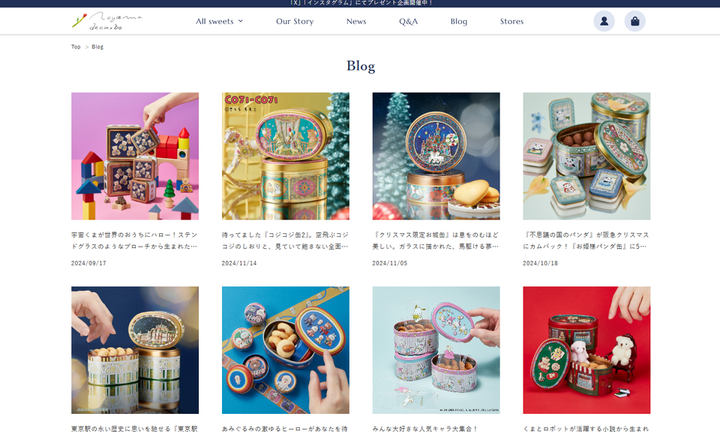
Task: Open the Our Story page
Action: pos(294,21)
